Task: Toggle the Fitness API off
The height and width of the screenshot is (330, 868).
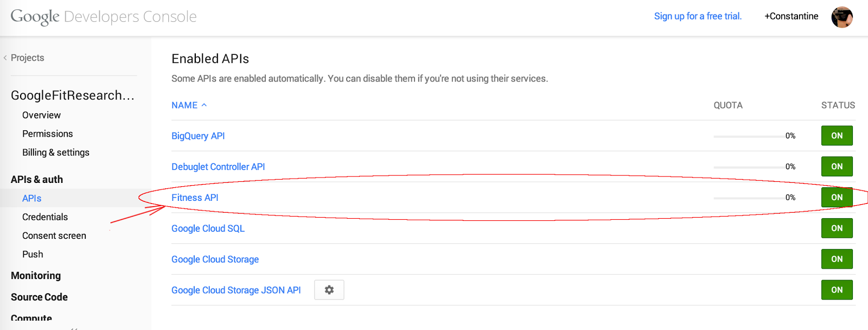Action: [x=837, y=198]
